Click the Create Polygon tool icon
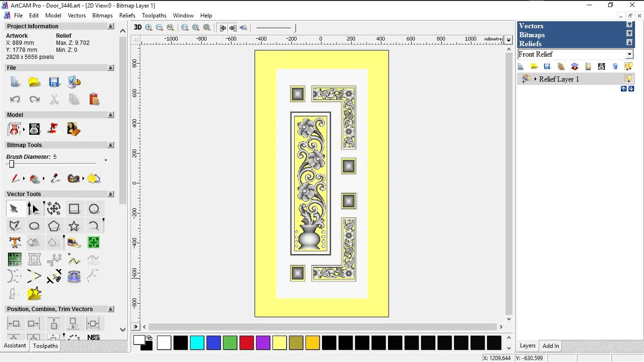The height and width of the screenshot is (362, 644). point(54,226)
